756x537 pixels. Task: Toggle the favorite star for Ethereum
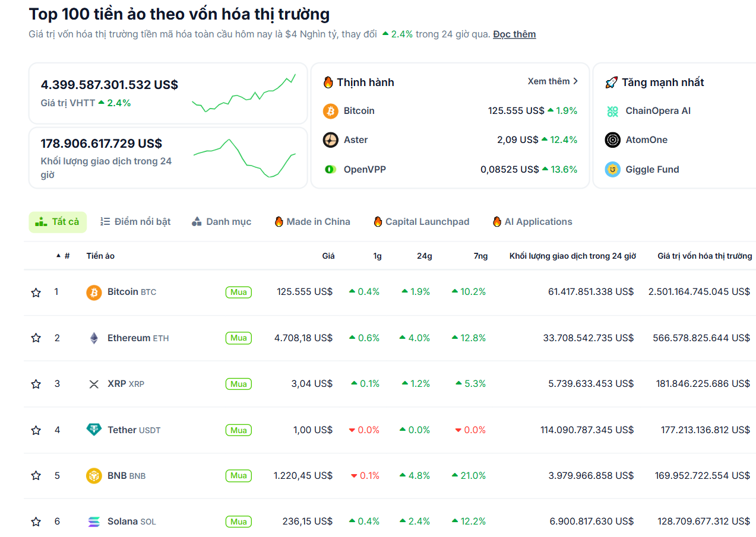click(36, 338)
